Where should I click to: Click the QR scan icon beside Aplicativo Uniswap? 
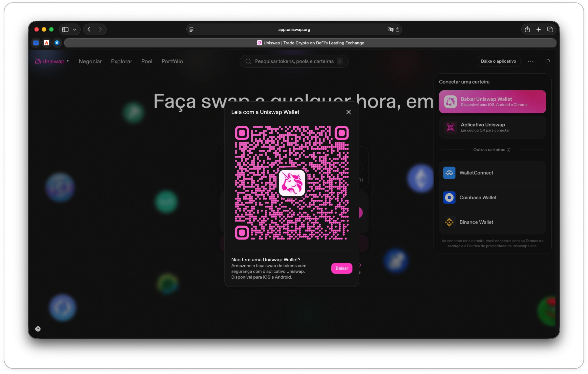coord(450,127)
